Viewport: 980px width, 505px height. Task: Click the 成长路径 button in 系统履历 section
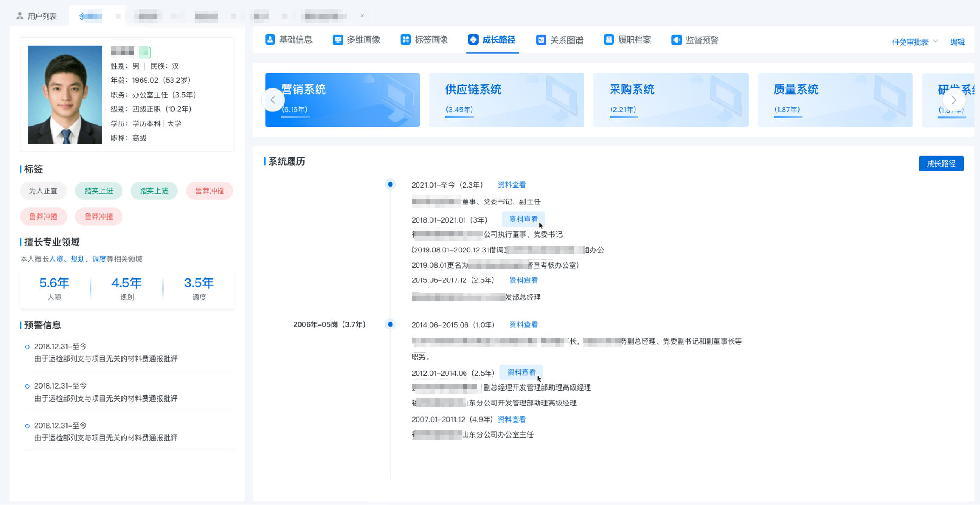[x=941, y=163]
